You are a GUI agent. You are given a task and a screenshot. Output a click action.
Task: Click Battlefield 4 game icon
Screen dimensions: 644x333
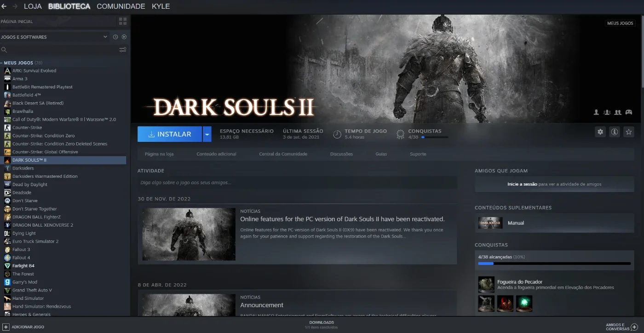pos(7,95)
